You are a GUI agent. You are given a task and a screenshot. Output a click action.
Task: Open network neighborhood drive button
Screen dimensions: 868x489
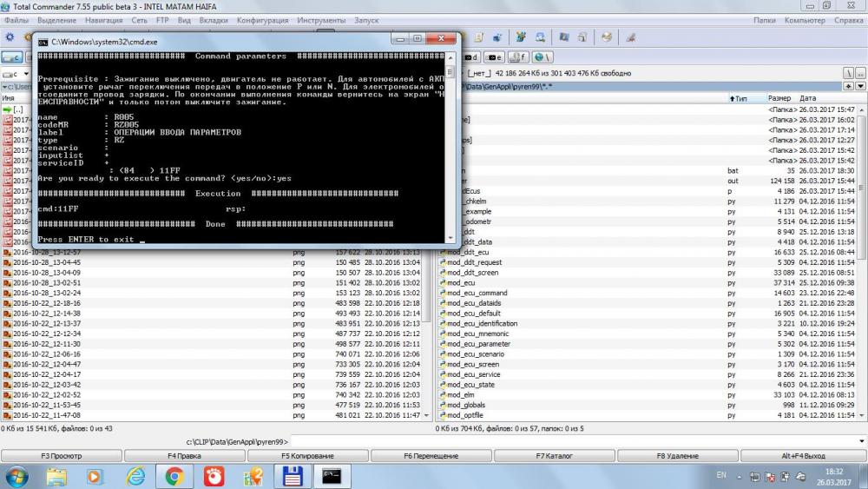click(x=542, y=57)
